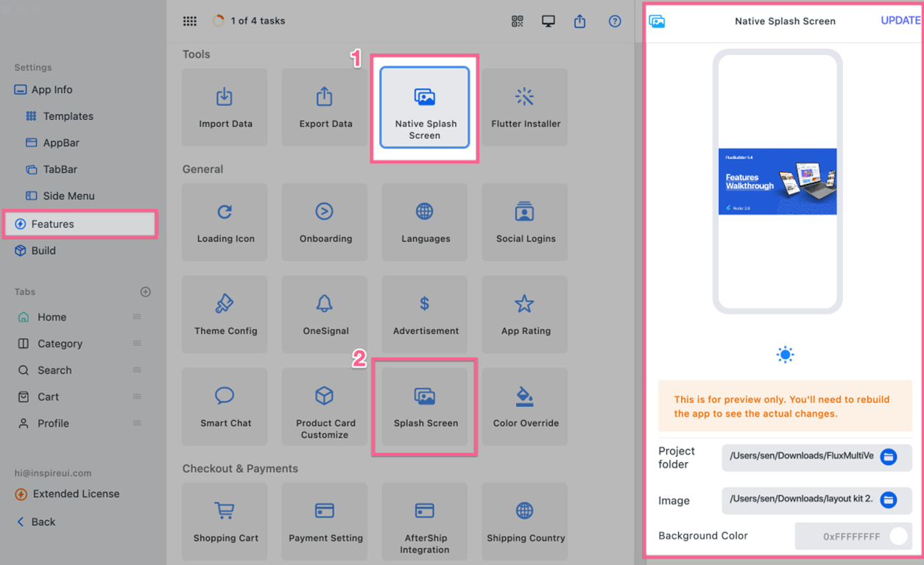
Task: Open the help question mark icon
Action: (615, 21)
